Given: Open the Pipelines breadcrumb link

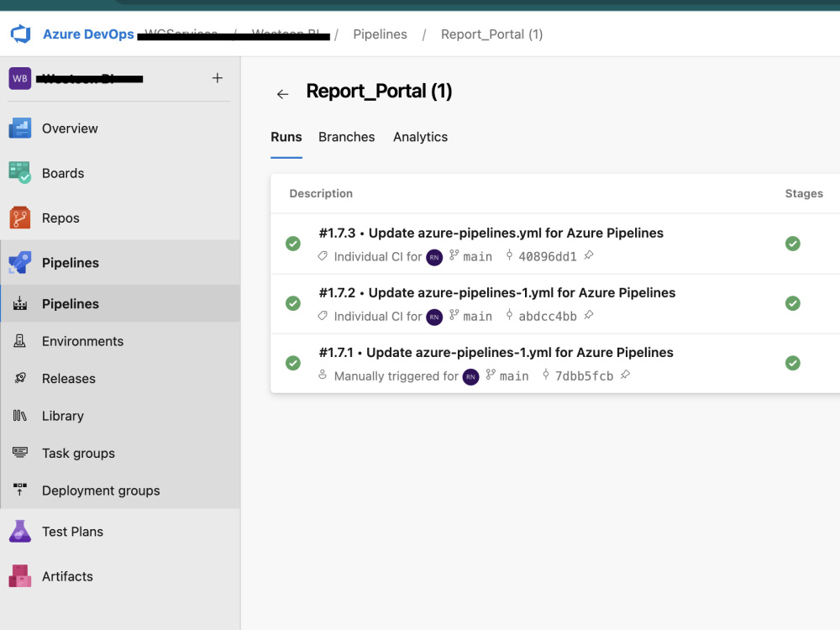Looking at the screenshot, I should tap(380, 34).
